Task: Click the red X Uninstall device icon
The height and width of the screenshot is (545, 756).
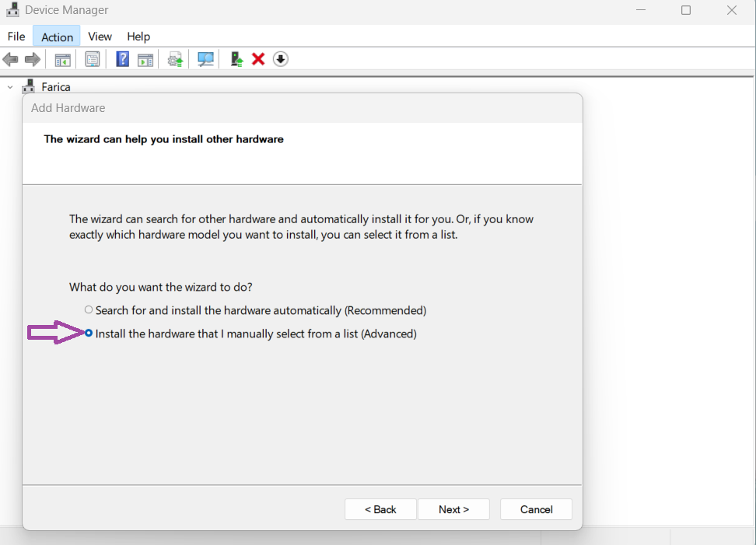Action: [x=258, y=60]
